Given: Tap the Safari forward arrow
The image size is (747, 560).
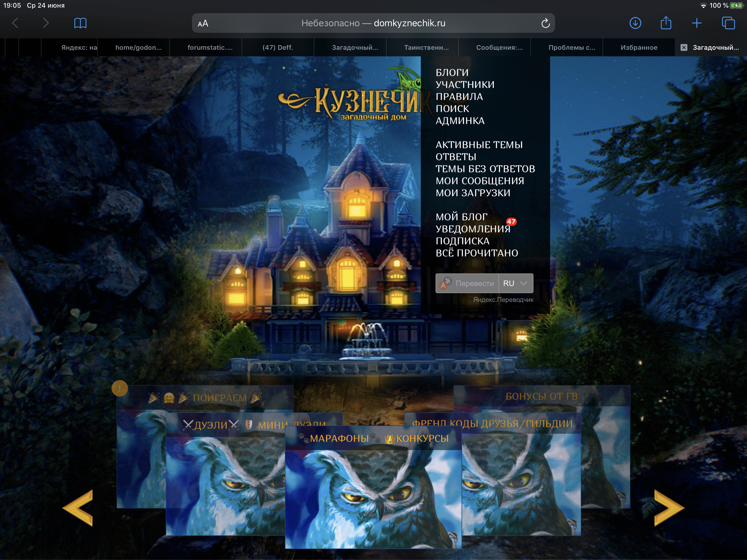Looking at the screenshot, I should [46, 23].
